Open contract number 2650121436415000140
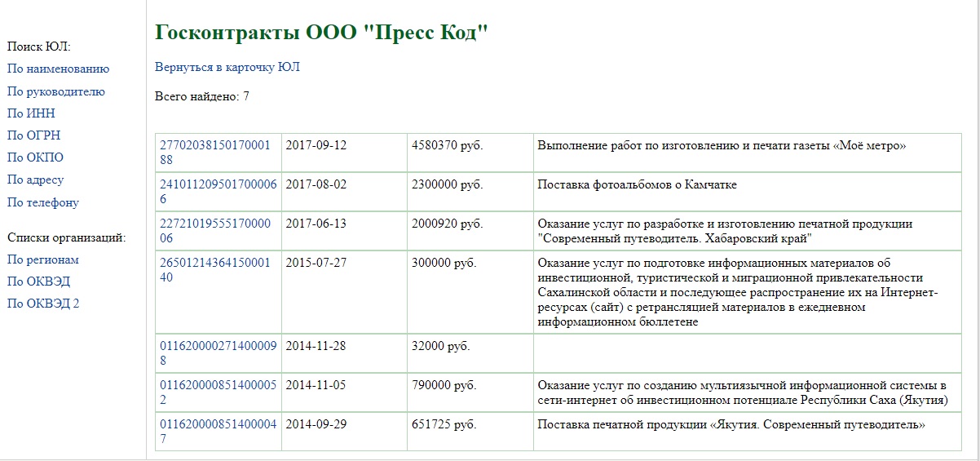980x461 pixels. click(214, 264)
